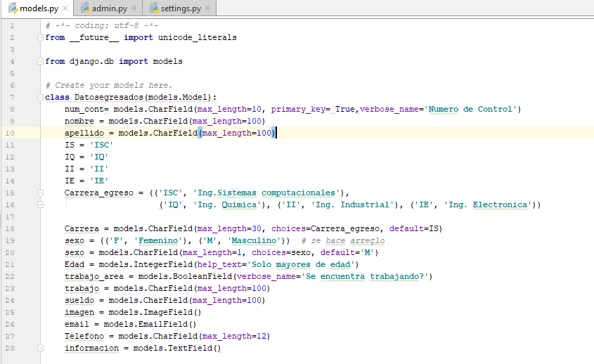Screen dimensions: 594x364
Task: Click the coding utf-8 comment on line 1
Action: click(x=101, y=26)
